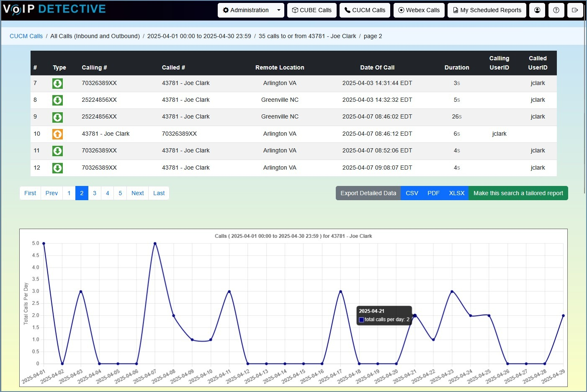Export data as XLSX
Viewport: 587px width, 392px height.
point(457,193)
